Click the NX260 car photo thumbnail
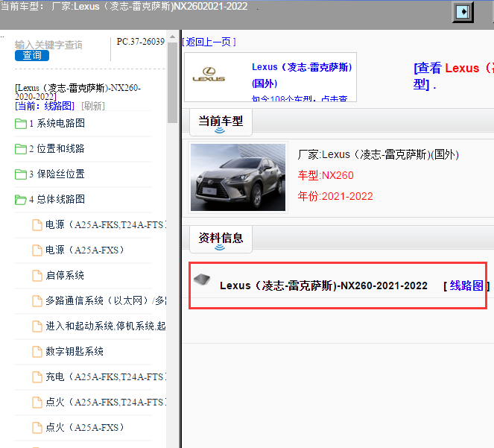The height and width of the screenshot is (448, 494). (x=238, y=177)
